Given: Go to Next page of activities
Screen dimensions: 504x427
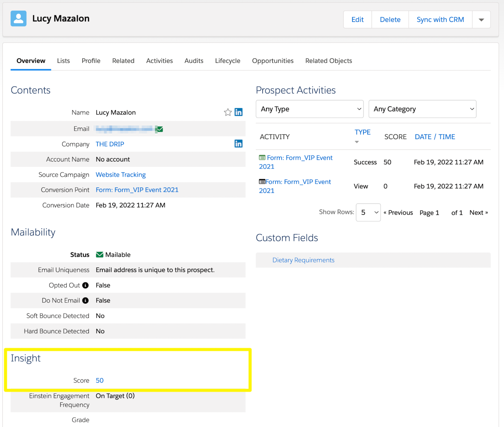Looking at the screenshot, I should click(479, 213).
